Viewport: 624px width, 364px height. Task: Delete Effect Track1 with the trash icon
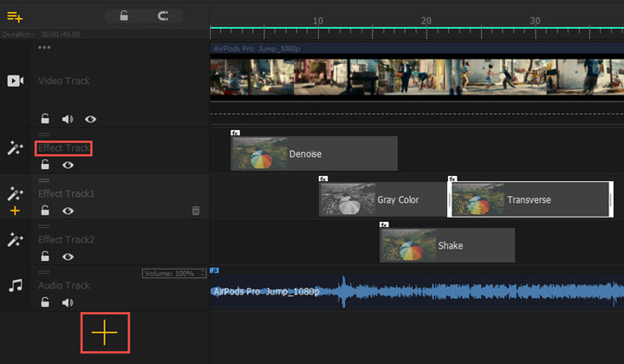click(x=196, y=211)
